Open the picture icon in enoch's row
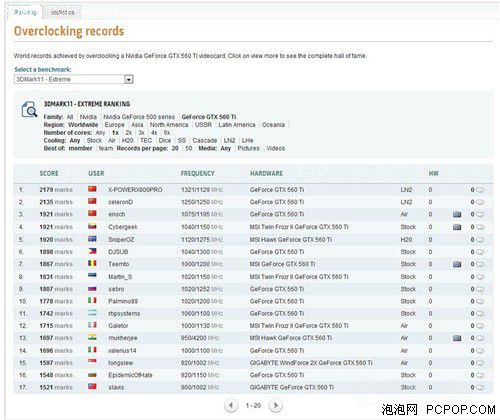This screenshot has height=420, width=500. point(457,214)
